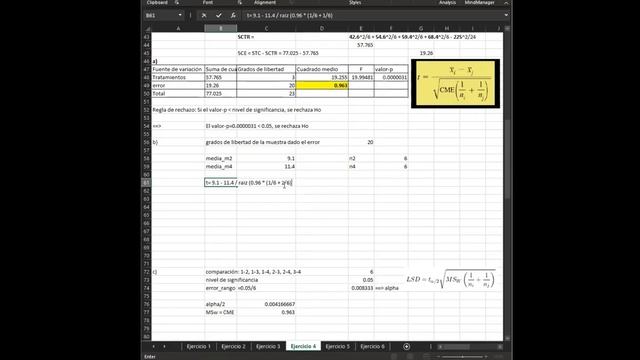
Task: Go to the previous sheet tab arrow
Action: (153, 347)
